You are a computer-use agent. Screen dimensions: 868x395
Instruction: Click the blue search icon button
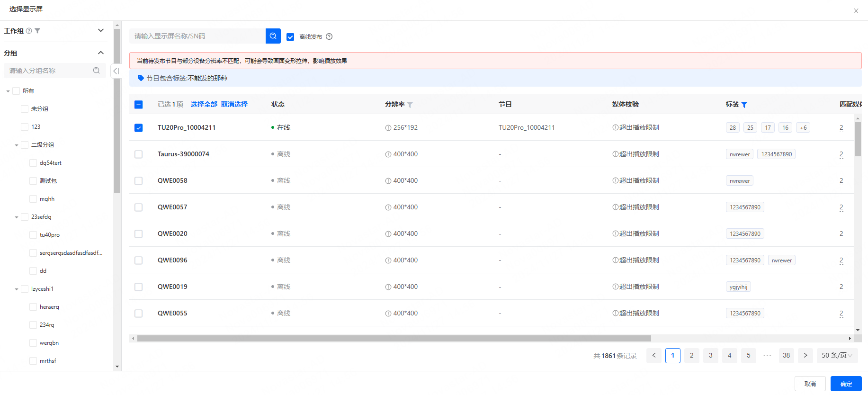(273, 36)
